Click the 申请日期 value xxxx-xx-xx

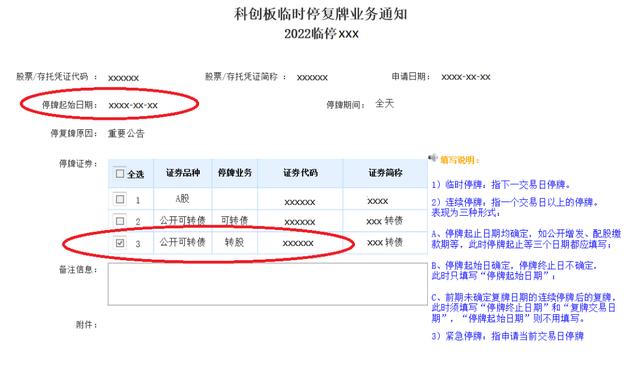click(466, 77)
